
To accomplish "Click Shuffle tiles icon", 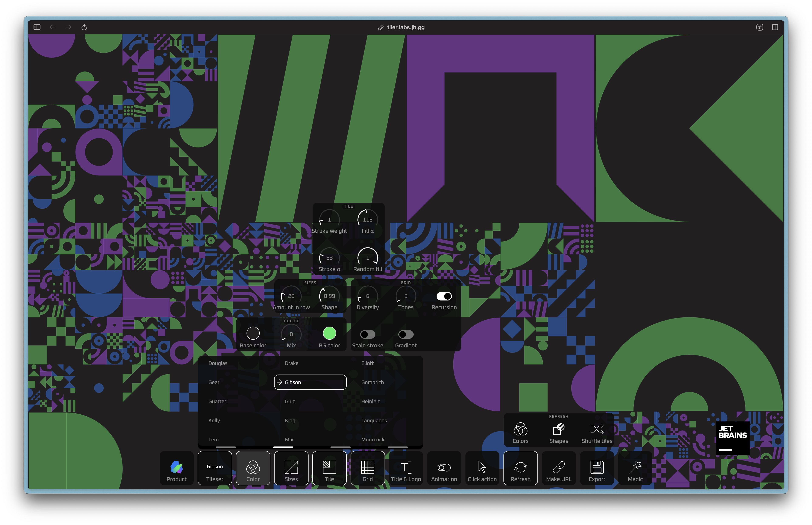I will pos(596,433).
